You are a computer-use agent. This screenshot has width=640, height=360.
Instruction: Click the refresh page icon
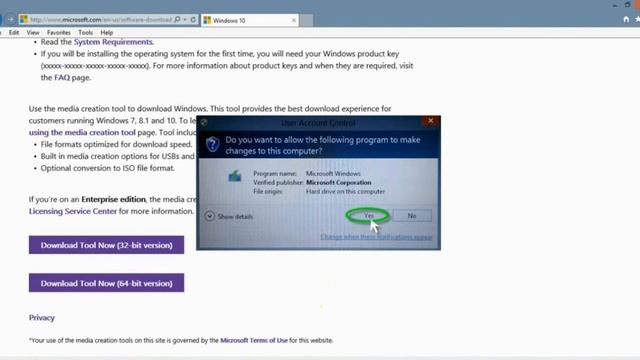point(193,20)
